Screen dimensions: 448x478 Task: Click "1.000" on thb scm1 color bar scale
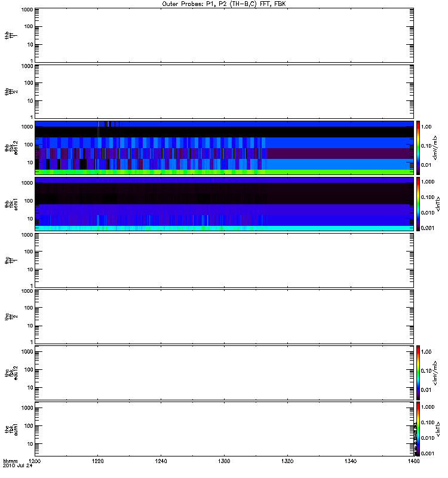[428, 182]
